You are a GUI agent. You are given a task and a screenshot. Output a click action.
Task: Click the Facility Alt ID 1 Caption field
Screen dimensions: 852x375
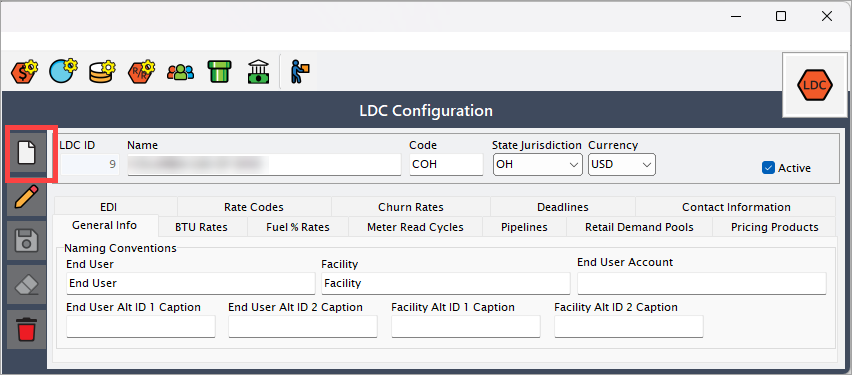pos(466,327)
